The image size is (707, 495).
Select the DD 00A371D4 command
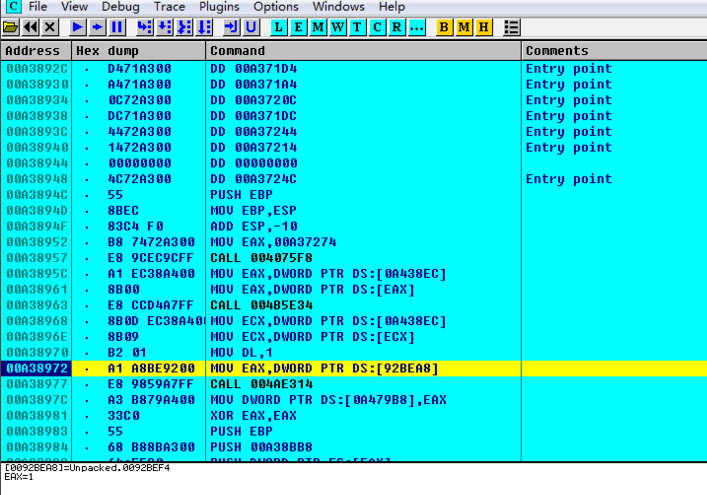point(254,69)
